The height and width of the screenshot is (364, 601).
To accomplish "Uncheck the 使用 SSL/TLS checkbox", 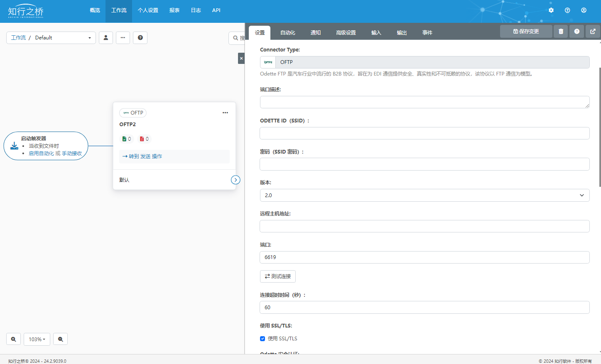I will [262, 339].
